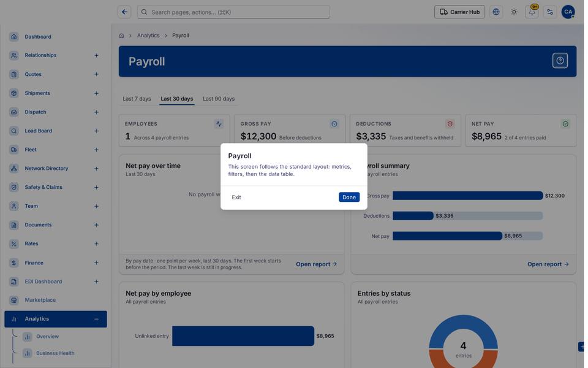Click the alert icon on Deductions card

[x=450, y=124]
